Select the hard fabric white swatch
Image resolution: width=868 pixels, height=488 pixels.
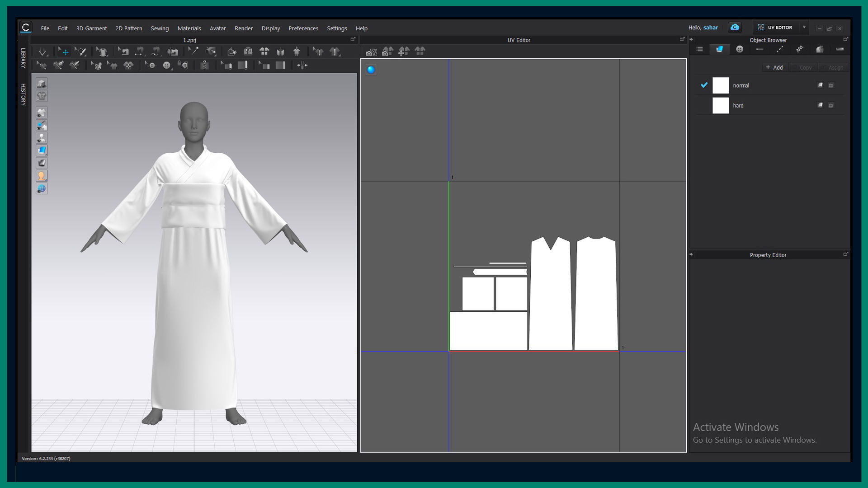(x=720, y=105)
